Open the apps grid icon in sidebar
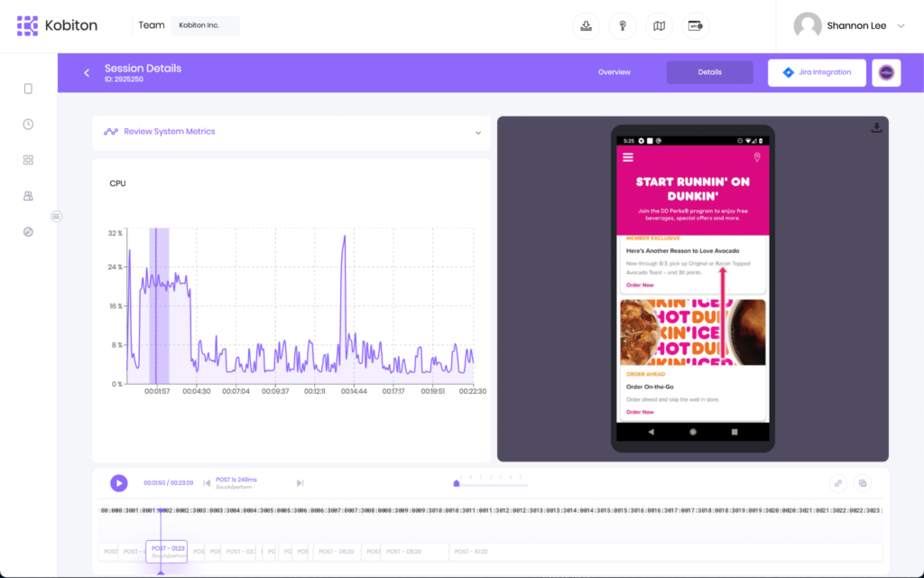The image size is (924, 578). (28, 160)
